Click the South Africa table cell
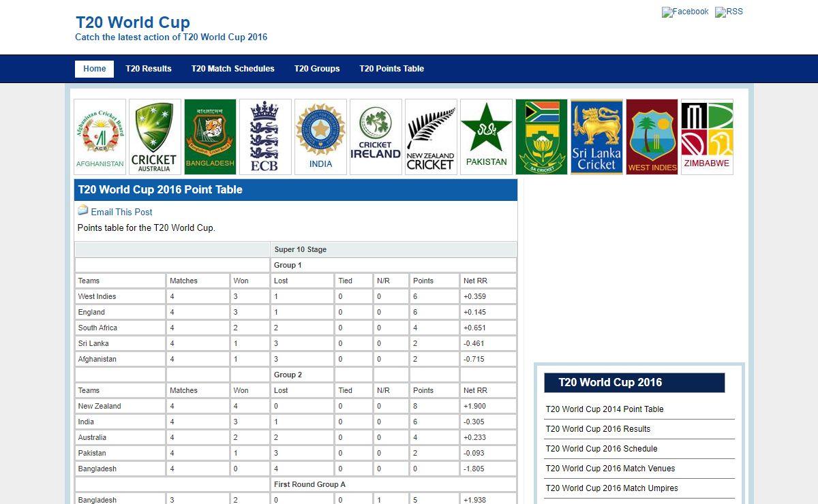 [x=121, y=328]
